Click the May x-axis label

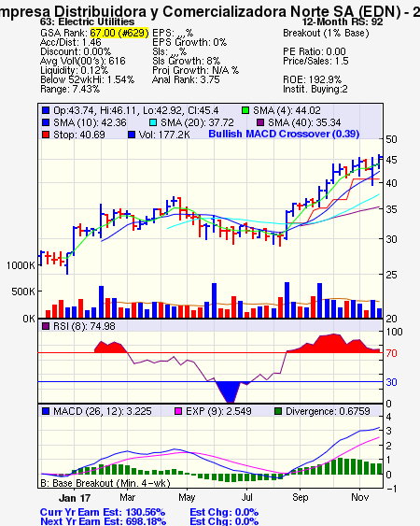(x=187, y=497)
